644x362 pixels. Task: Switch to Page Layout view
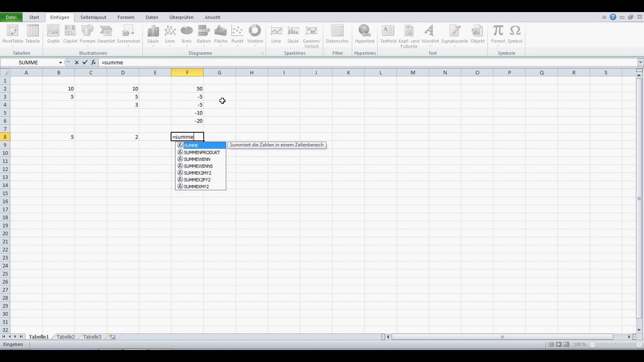[x=559, y=344]
